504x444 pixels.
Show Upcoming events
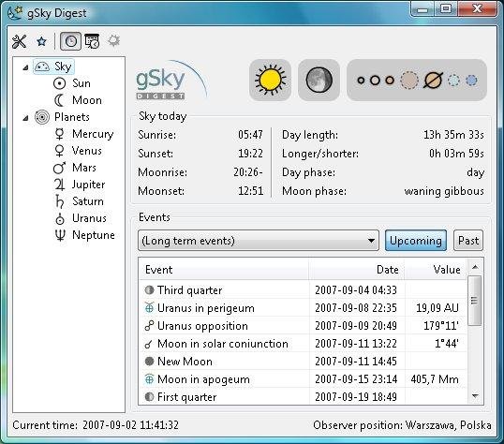[x=416, y=241]
